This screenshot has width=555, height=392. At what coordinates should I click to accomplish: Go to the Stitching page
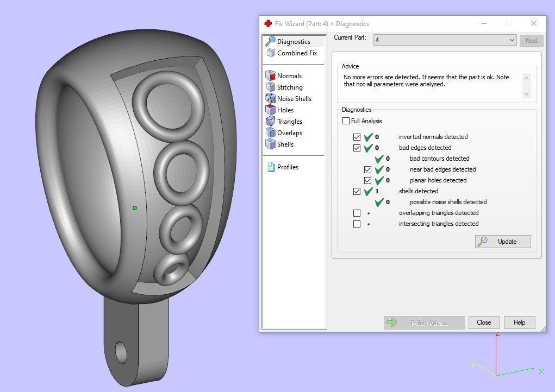[x=290, y=87]
